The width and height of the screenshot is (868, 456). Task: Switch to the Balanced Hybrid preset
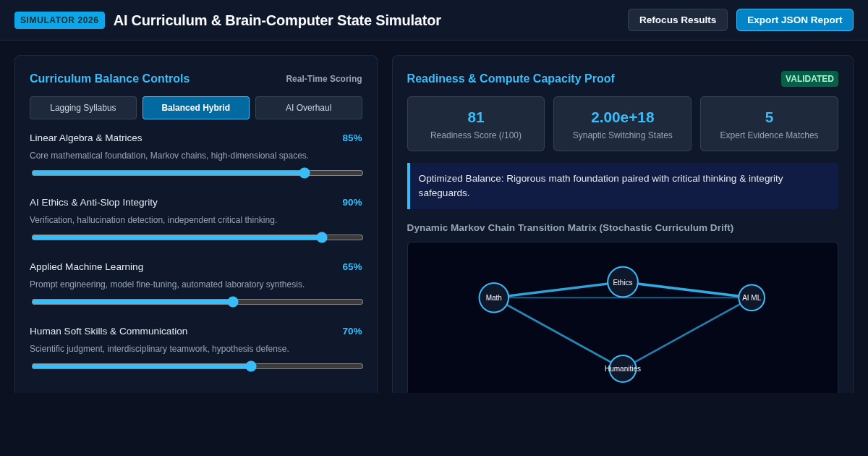coord(196,108)
